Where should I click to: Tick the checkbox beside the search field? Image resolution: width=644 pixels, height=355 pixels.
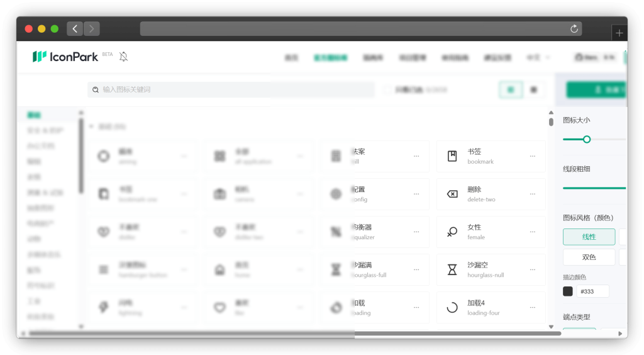pos(387,90)
